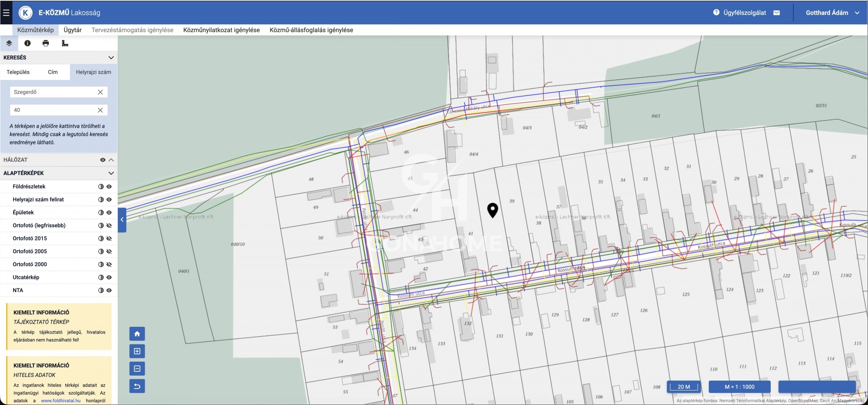868x405 pixels.
Task: Click the undo previous view icon
Action: click(x=137, y=386)
